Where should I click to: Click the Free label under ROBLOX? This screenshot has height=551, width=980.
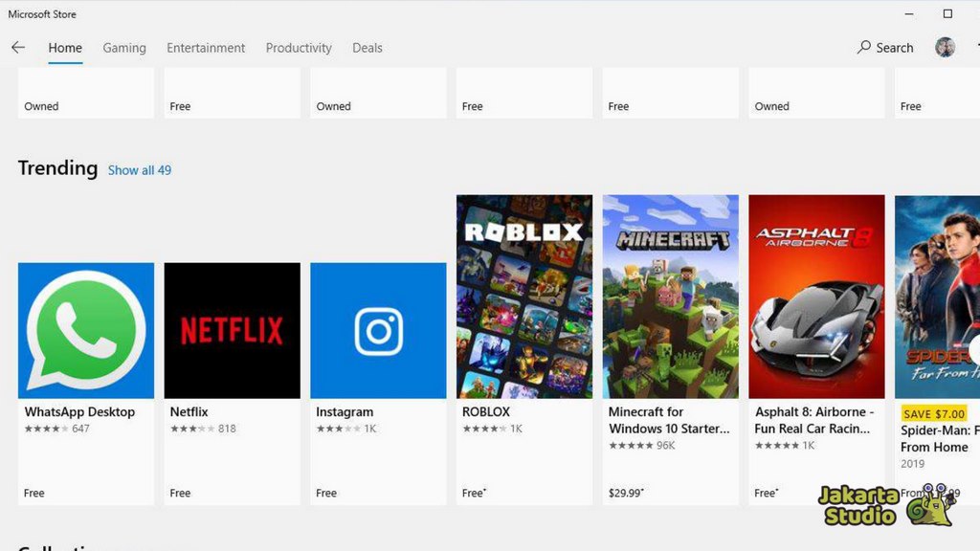tap(474, 493)
